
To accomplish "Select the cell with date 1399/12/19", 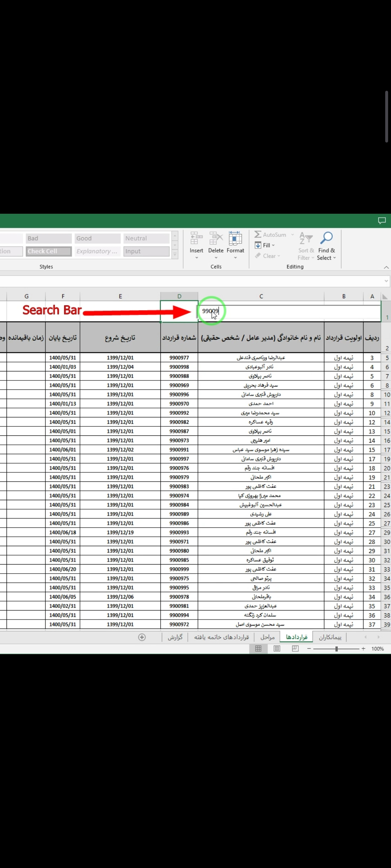I will pos(120,532).
